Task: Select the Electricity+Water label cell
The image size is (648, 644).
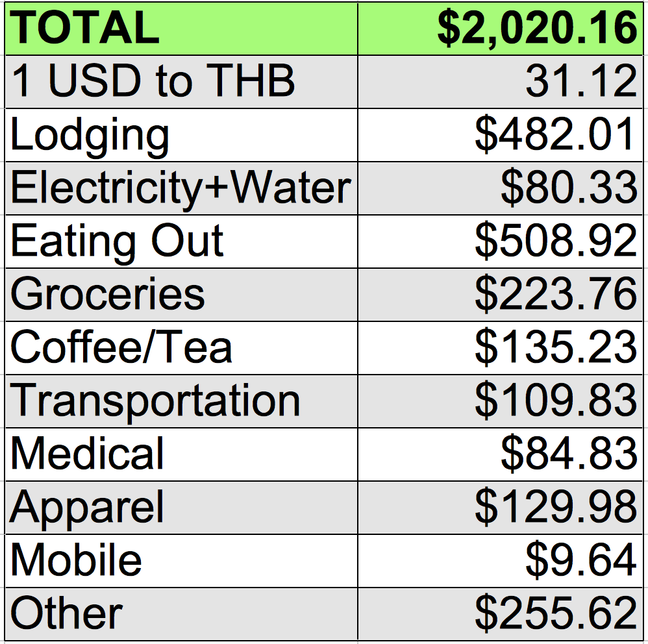Action: pos(181,188)
